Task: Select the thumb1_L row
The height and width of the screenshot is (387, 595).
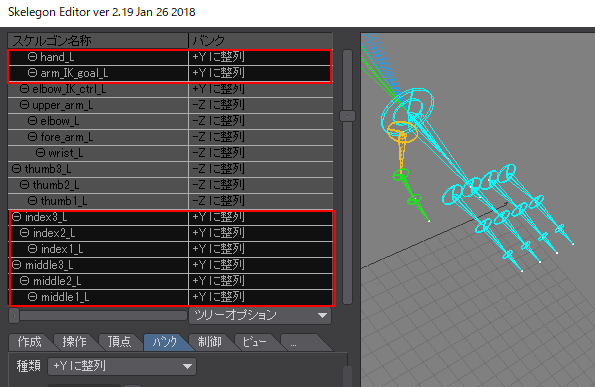Action: point(170,201)
